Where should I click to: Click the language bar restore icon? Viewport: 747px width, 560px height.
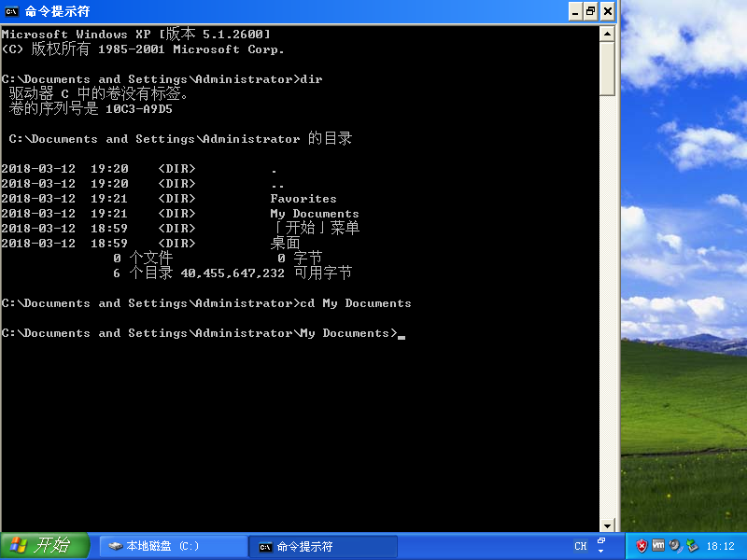click(601, 540)
